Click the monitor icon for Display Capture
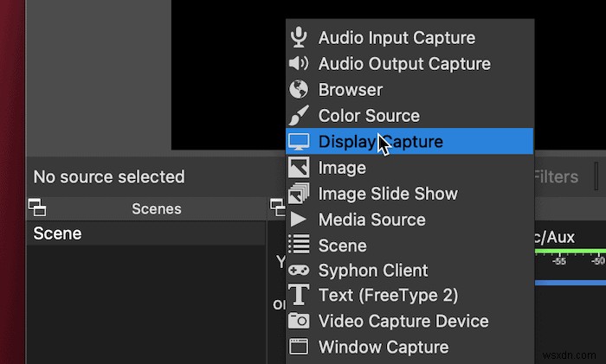The height and width of the screenshot is (364, 606). 299,141
